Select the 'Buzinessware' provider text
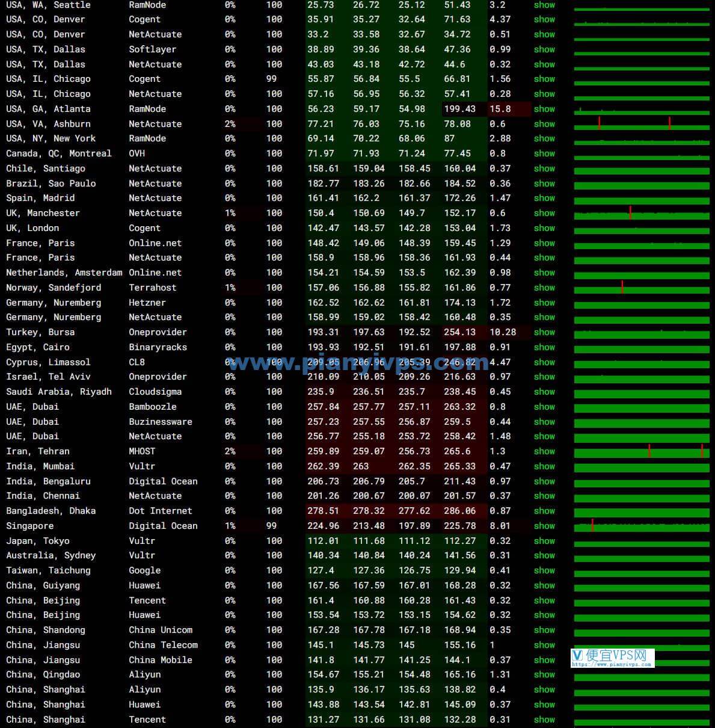 pyautogui.click(x=161, y=422)
